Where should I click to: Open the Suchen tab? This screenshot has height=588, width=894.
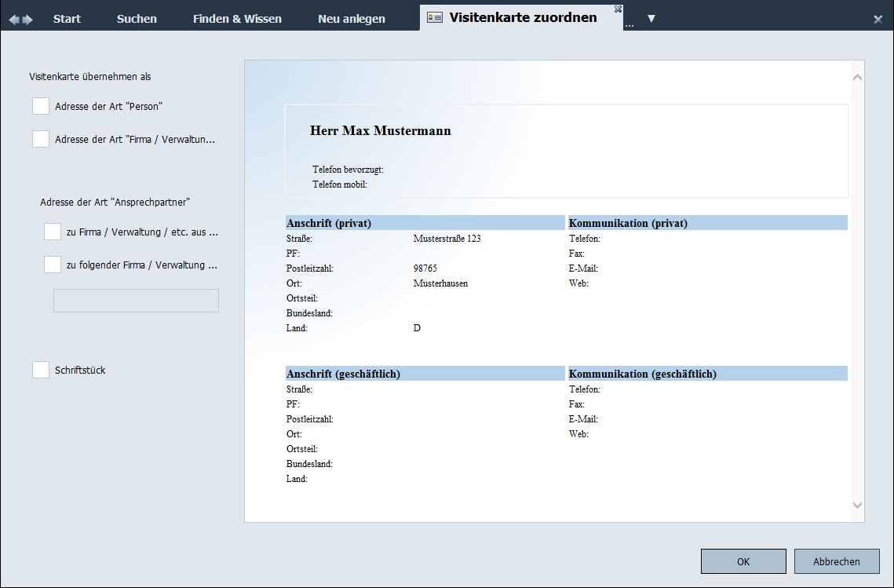pyautogui.click(x=137, y=19)
